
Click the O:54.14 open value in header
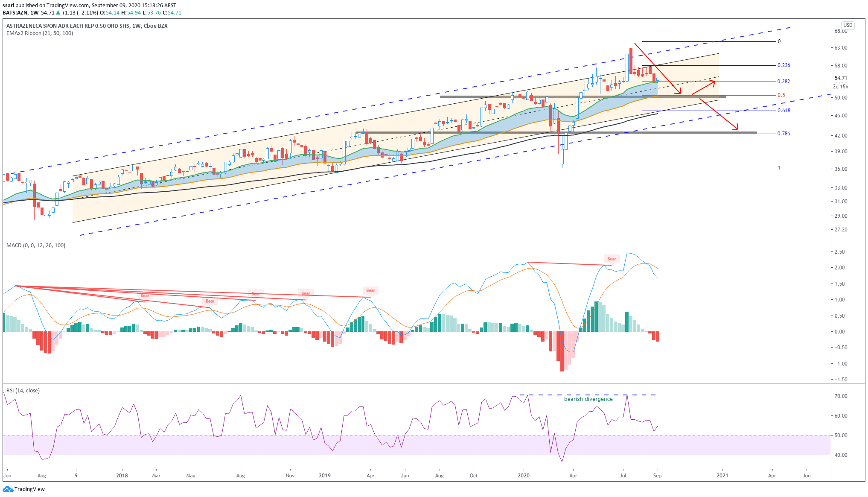[110, 13]
